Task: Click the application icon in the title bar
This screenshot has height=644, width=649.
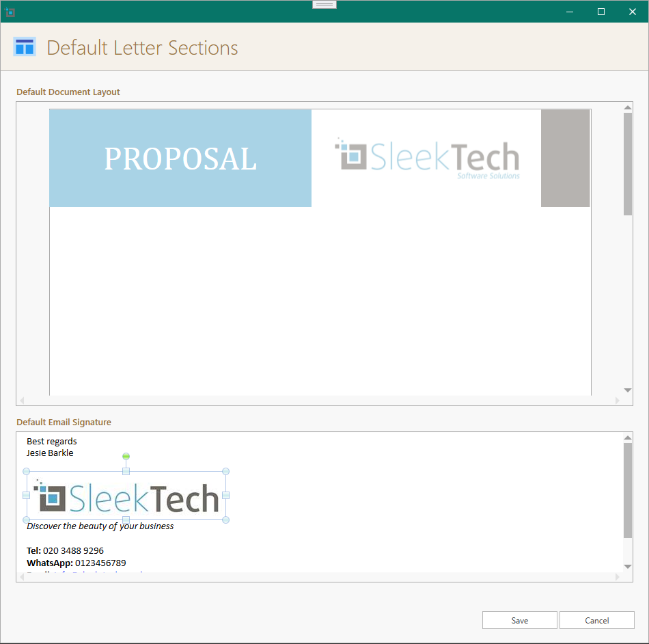Action: (x=10, y=12)
